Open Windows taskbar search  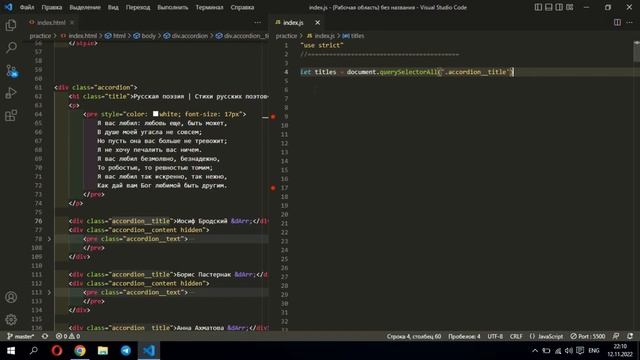point(34,350)
